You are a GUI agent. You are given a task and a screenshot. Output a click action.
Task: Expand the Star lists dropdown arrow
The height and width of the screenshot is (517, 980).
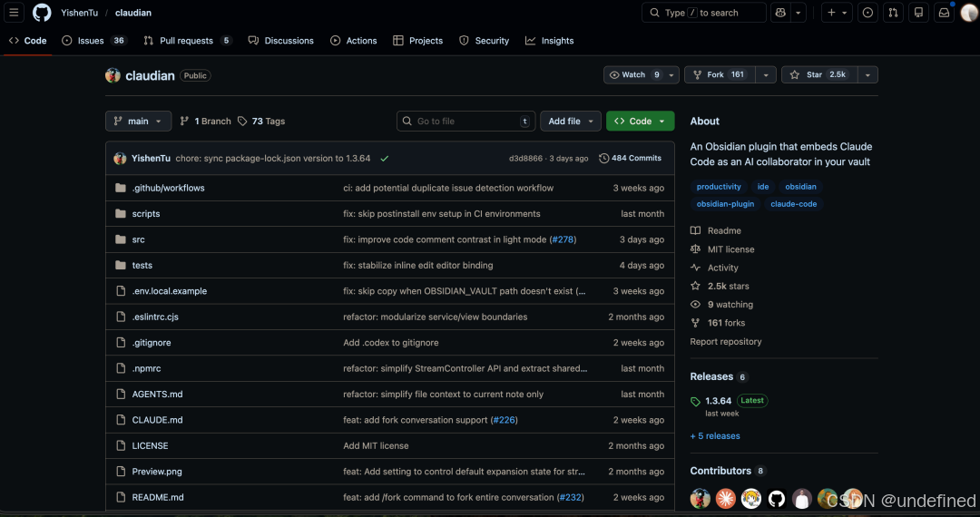867,75
